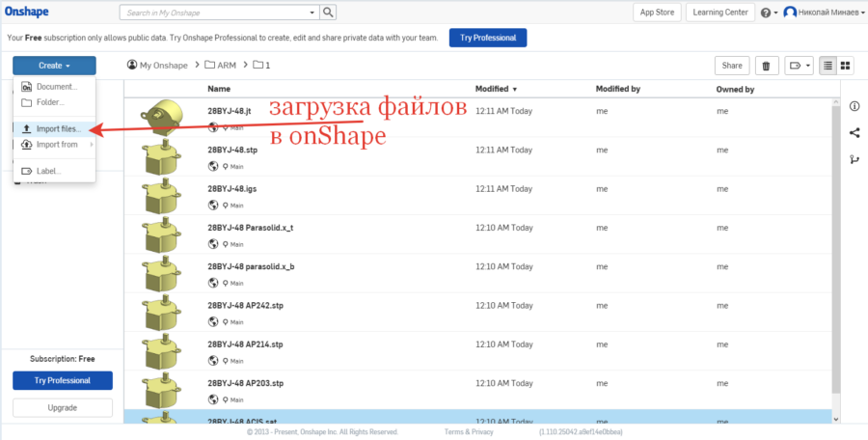The image size is (868, 440).
Task: Click the upload icon beside Import files
Action: [27, 129]
